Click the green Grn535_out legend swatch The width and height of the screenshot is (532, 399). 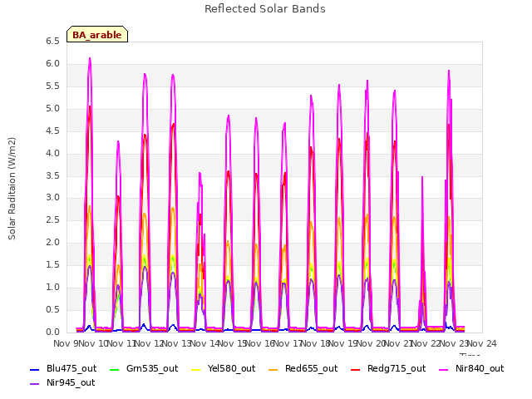115,369
